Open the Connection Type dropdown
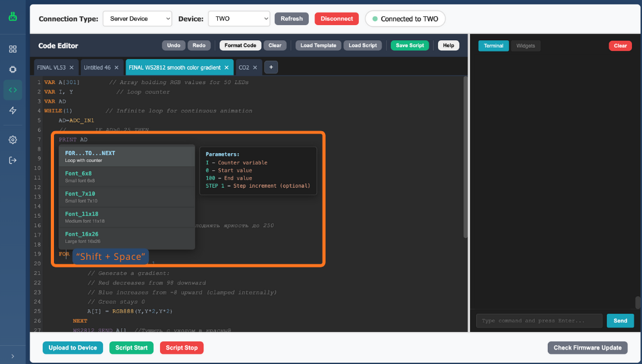 click(x=137, y=19)
